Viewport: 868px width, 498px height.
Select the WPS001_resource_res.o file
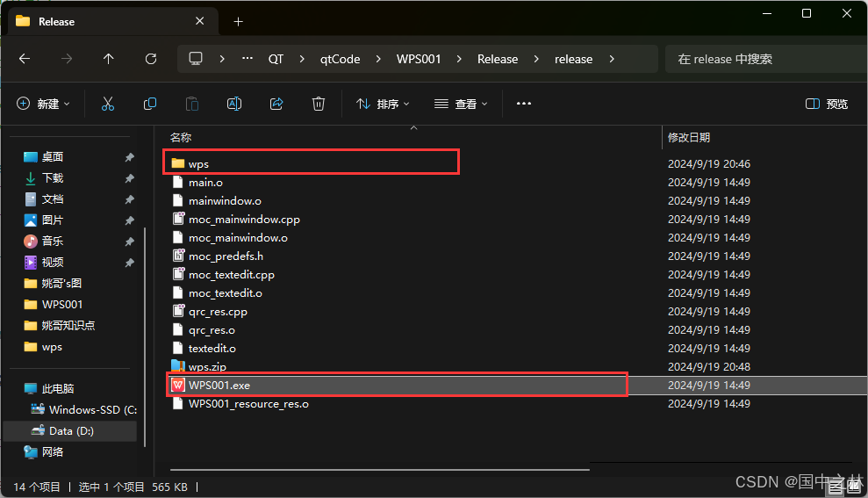click(248, 404)
